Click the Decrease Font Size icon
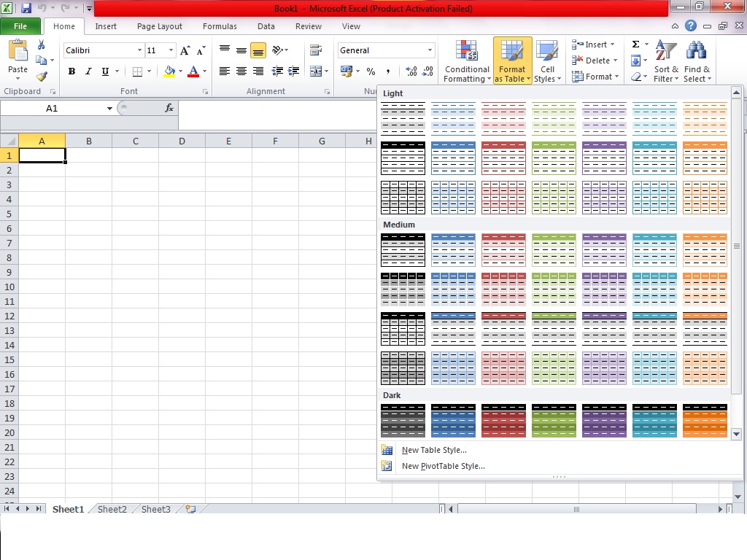747x560 pixels. (201, 50)
